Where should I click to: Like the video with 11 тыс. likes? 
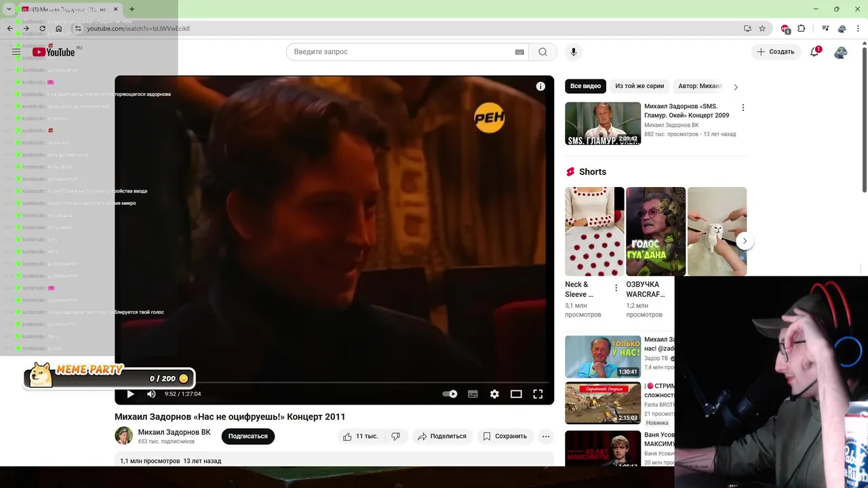(360, 436)
